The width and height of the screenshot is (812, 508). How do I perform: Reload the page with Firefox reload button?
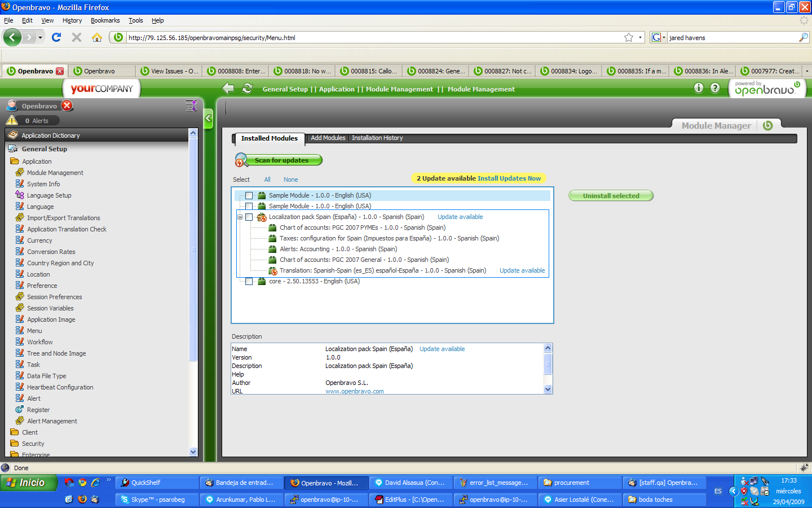click(x=56, y=37)
